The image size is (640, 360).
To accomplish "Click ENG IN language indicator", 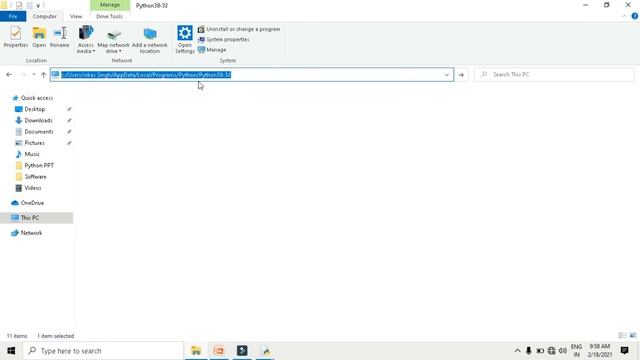I will click(x=576, y=351).
